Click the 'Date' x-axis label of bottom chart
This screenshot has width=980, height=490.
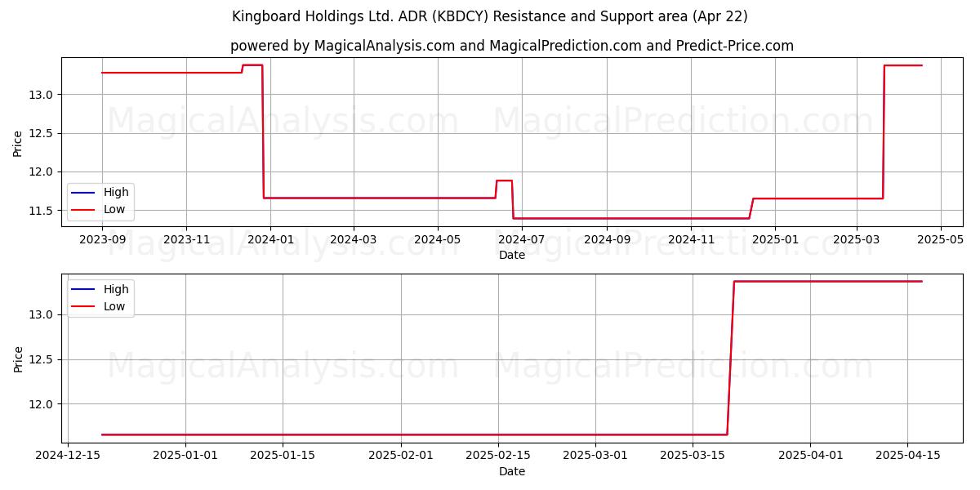[x=512, y=471]
